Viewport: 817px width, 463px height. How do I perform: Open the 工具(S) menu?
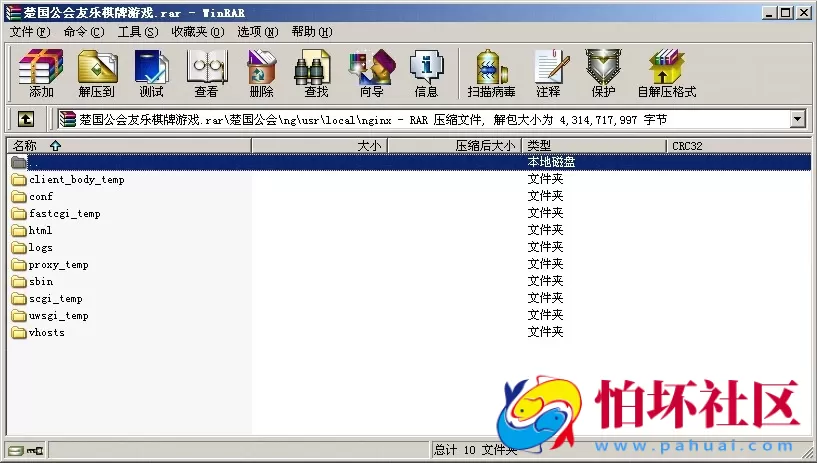pyautogui.click(x=138, y=32)
